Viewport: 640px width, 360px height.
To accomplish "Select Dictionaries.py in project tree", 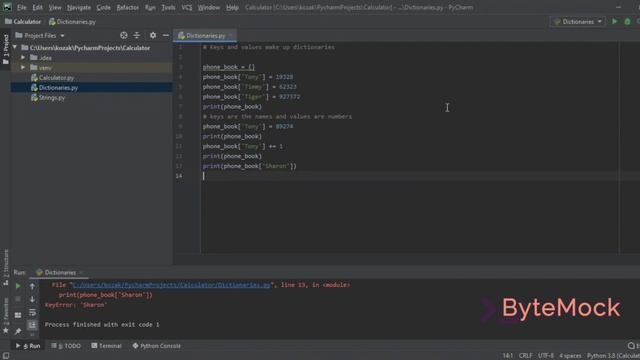I will 54,87.
